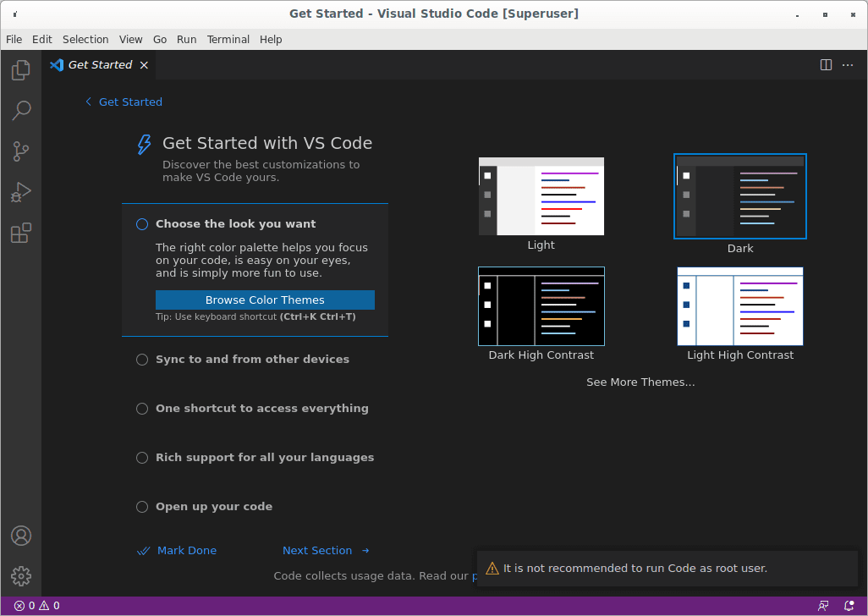Click the lightning bolt icon beside heading
This screenshot has width=868, height=616.
click(x=144, y=145)
